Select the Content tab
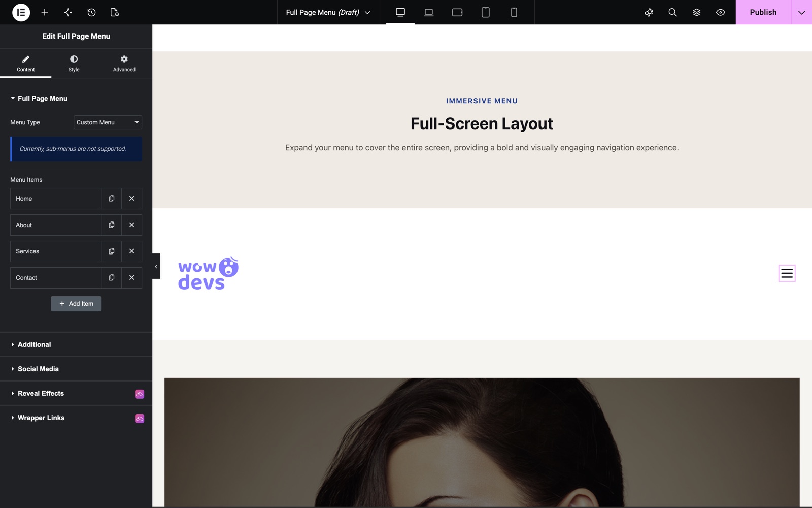 tap(25, 63)
